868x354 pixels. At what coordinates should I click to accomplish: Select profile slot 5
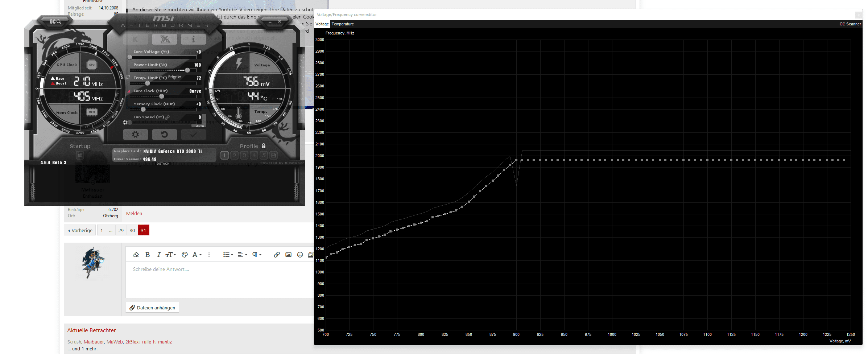click(x=264, y=155)
